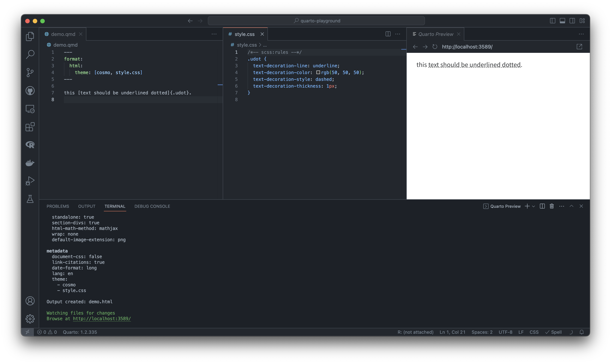The image size is (611, 364).
Task: Kill the terminal with trash icon
Action: (x=552, y=206)
